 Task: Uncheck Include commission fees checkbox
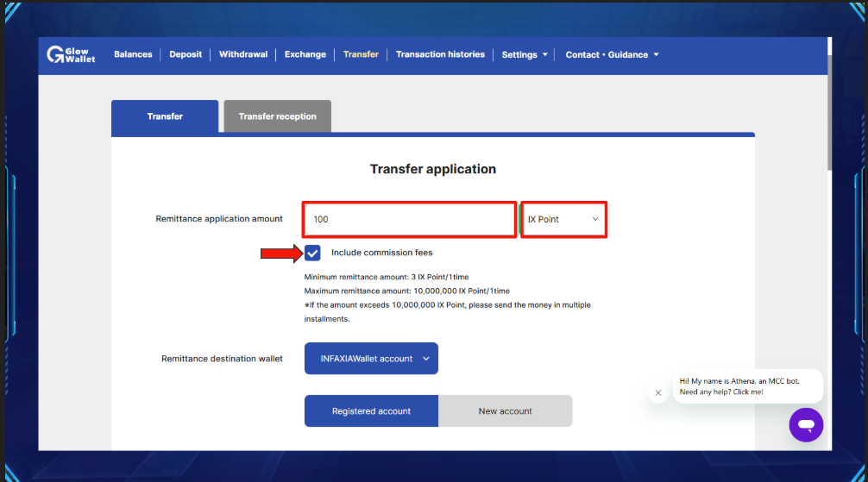click(x=312, y=253)
